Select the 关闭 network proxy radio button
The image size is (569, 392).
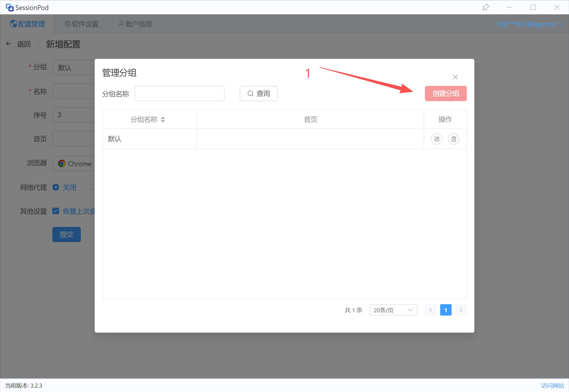coord(56,187)
